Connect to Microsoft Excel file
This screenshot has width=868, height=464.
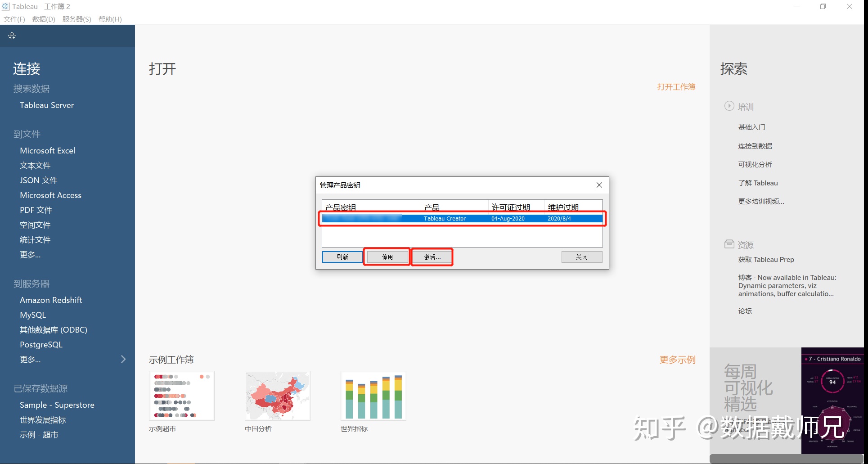click(48, 150)
